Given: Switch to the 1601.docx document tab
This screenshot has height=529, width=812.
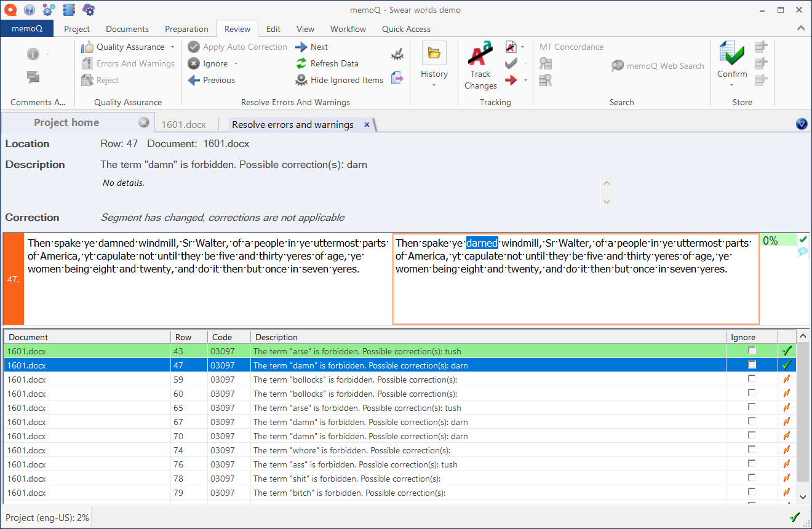Looking at the screenshot, I should point(183,124).
